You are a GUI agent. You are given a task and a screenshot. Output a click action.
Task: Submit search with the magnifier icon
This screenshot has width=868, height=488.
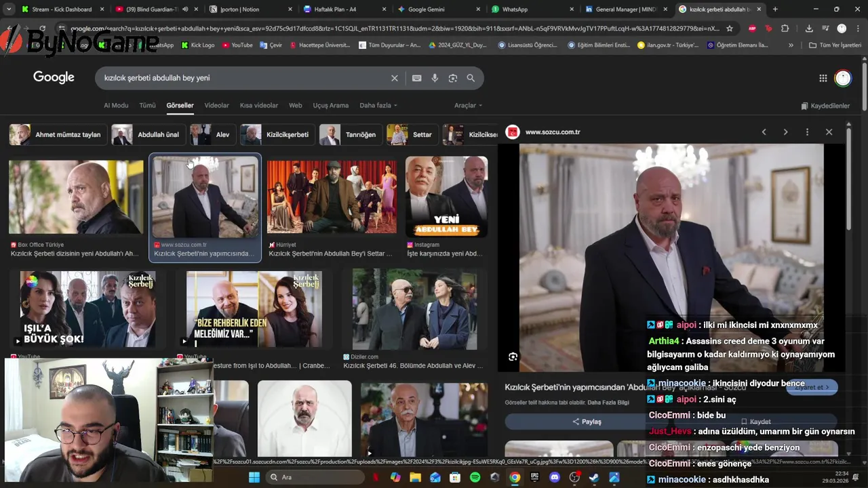tap(471, 78)
